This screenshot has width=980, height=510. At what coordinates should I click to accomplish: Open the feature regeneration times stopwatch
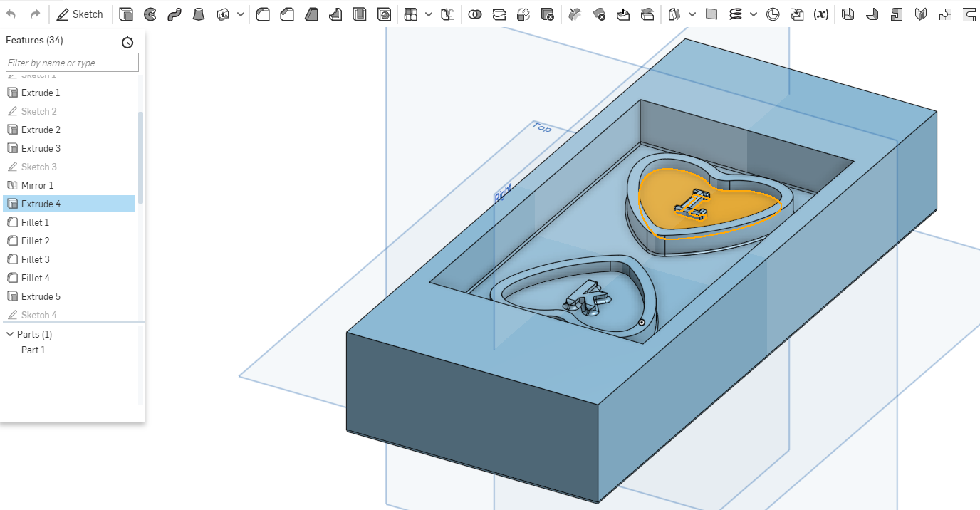[x=127, y=42]
